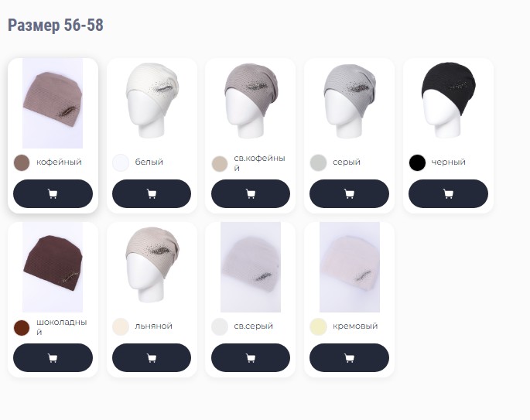Add the шоколадный hat to cart
Image resolution: width=530 pixels, height=420 pixels.
(x=53, y=358)
